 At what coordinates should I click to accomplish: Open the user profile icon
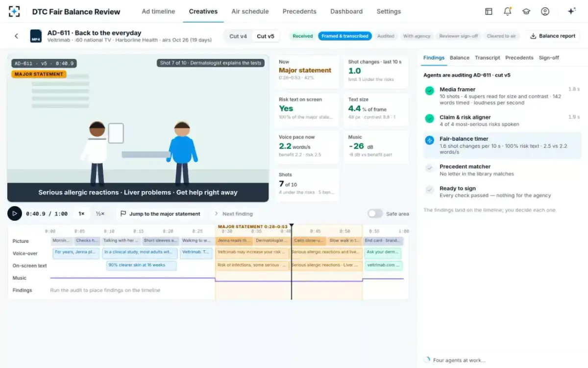point(545,11)
